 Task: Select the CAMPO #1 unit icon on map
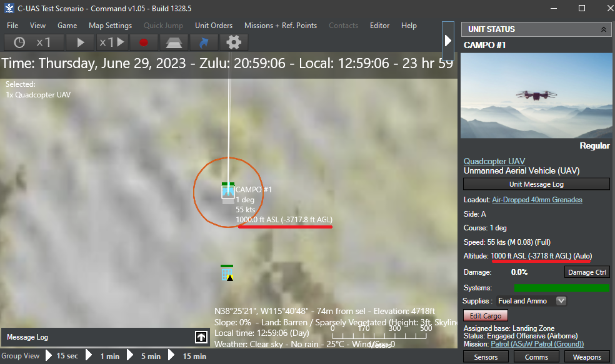point(228,193)
